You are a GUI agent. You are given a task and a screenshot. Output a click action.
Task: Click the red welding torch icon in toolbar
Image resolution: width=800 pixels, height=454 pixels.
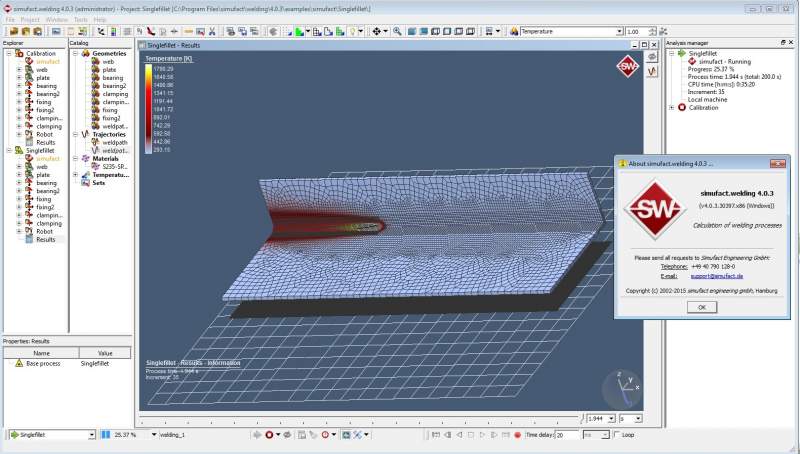[x=151, y=32]
